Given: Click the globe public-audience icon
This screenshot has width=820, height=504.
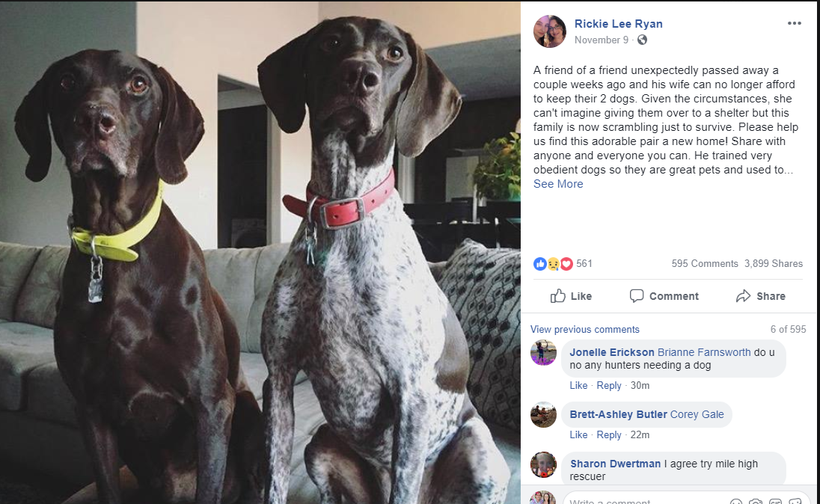Looking at the screenshot, I should (x=642, y=40).
